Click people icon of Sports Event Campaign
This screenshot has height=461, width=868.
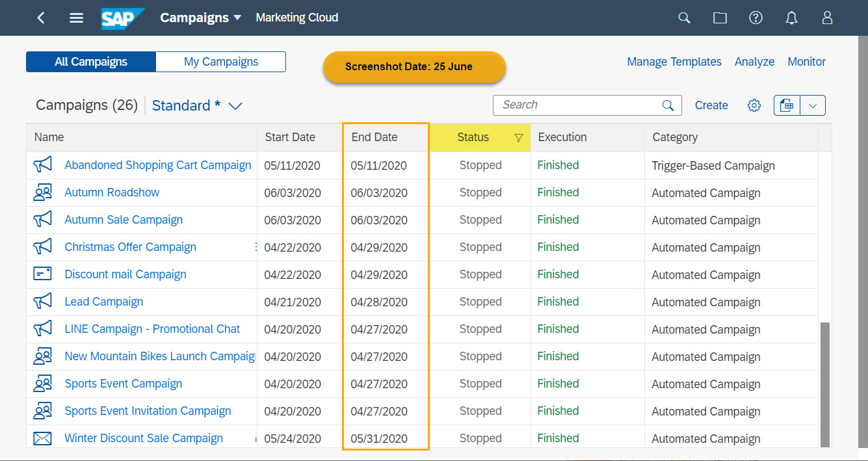tap(42, 384)
